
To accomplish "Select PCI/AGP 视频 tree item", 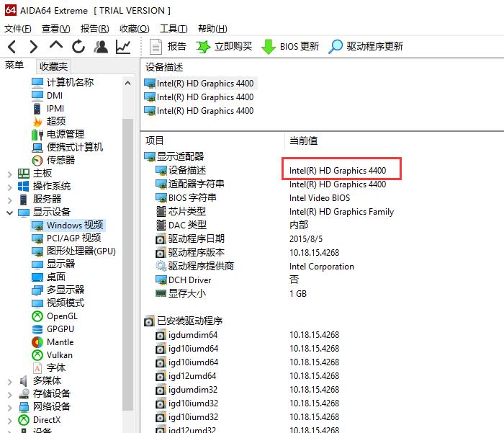I will click(x=66, y=238).
